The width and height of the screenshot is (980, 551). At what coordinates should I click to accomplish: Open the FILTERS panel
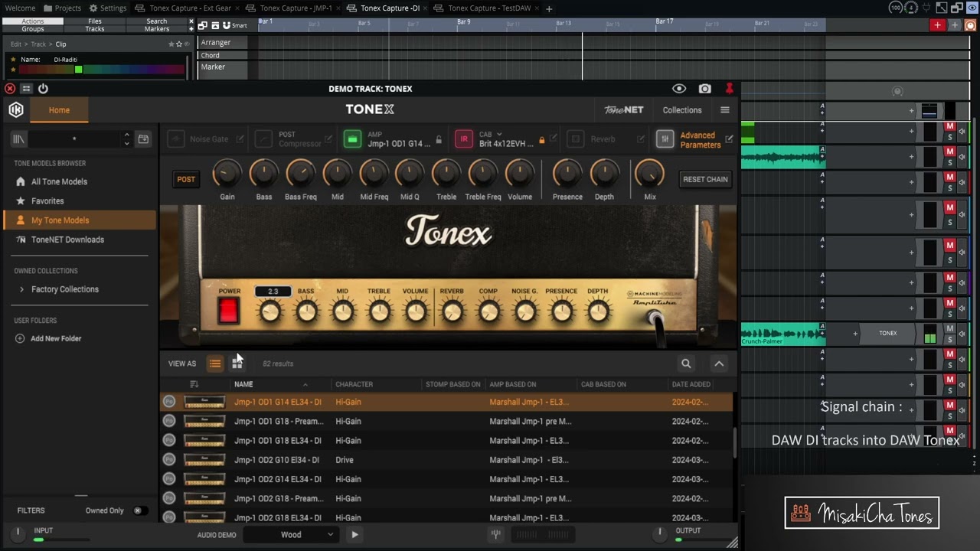(x=31, y=510)
